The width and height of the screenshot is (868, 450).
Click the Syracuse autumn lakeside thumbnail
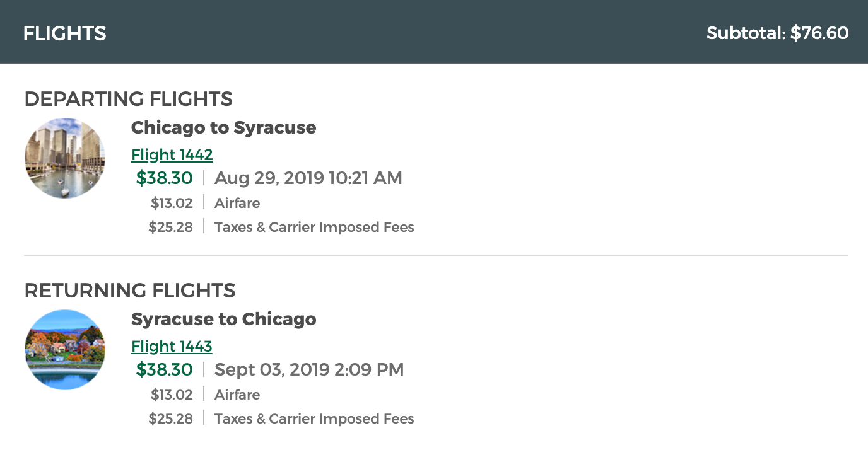pos(65,350)
